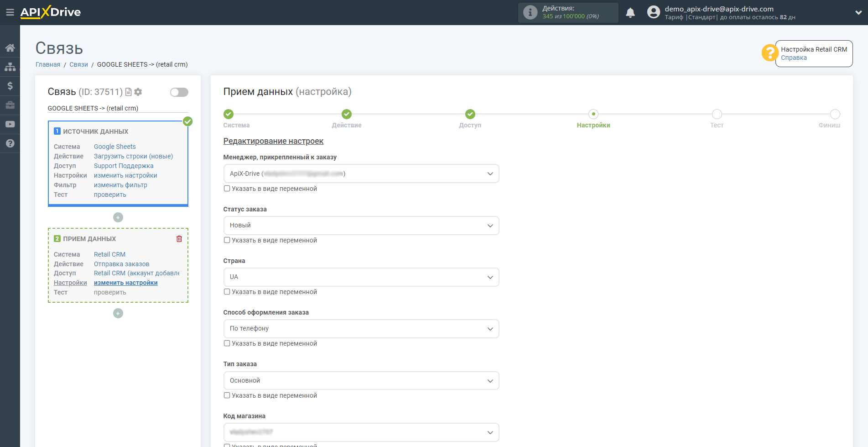
Task: Click the Отправка заказов action link
Action: [122, 264]
